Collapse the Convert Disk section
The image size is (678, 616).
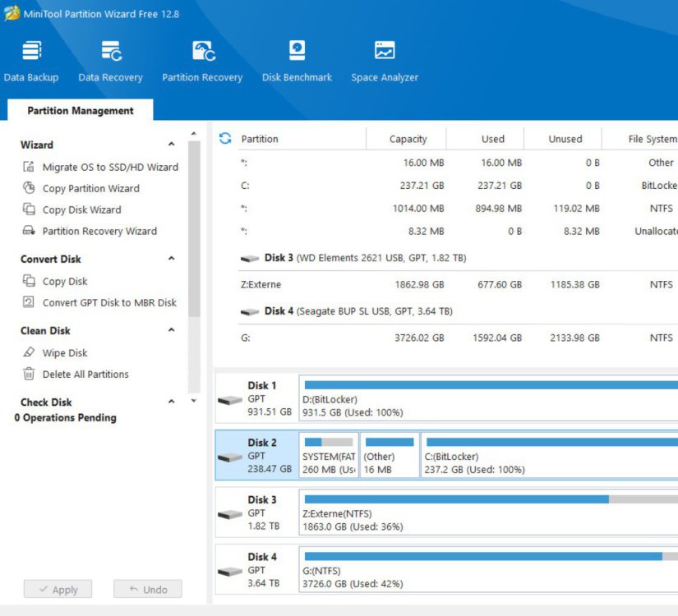point(171,259)
